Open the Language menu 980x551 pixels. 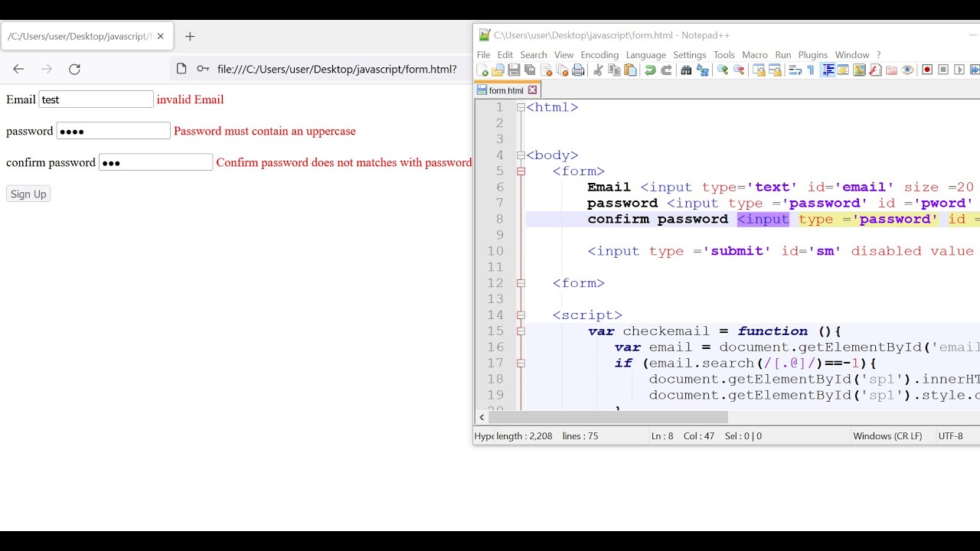[x=646, y=55]
